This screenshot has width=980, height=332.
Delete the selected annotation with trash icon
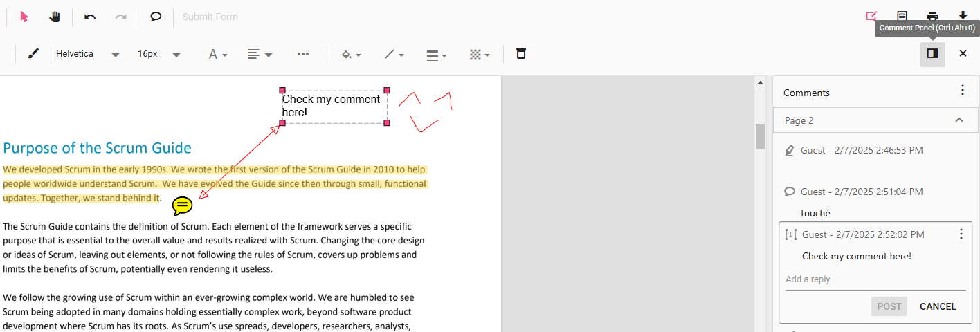521,54
